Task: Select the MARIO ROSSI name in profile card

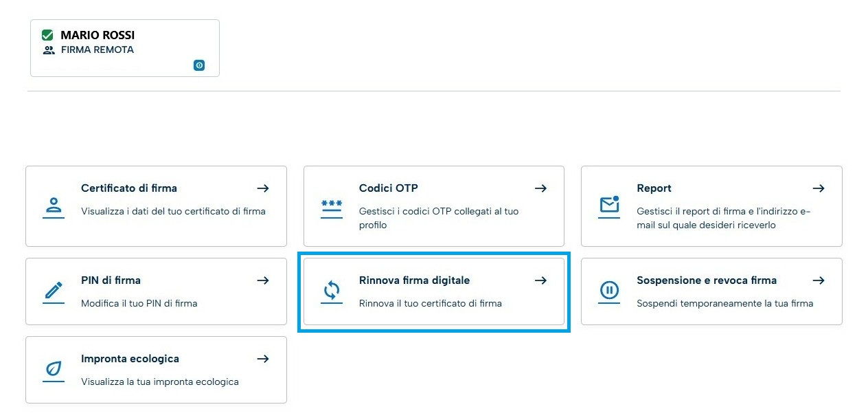Action: (x=98, y=35)
